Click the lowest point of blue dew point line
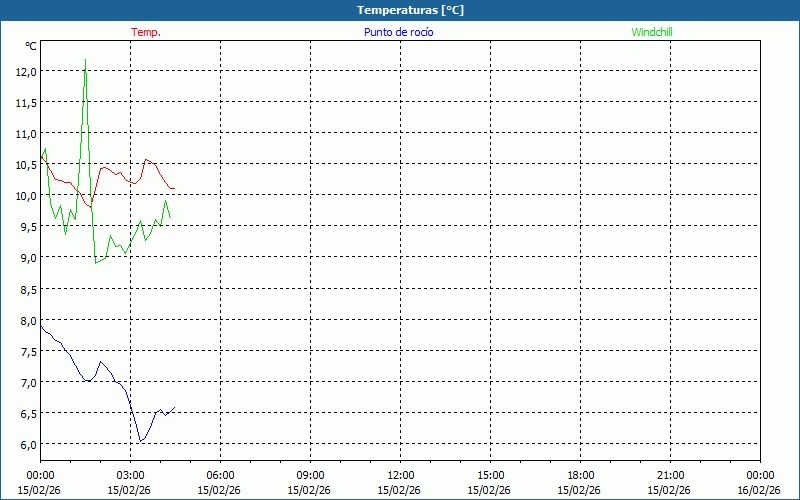Image resolution: width=800 pixels, height=500 pixels. [141, 441]
